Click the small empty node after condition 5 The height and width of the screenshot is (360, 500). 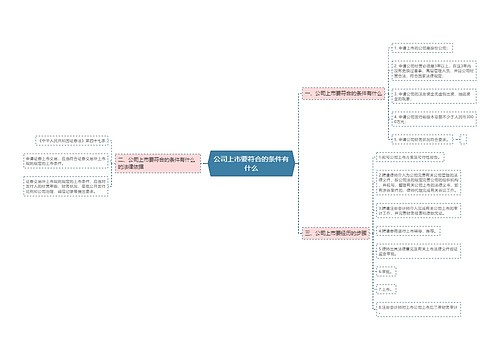pyautogui.click(x=463, y=139)
